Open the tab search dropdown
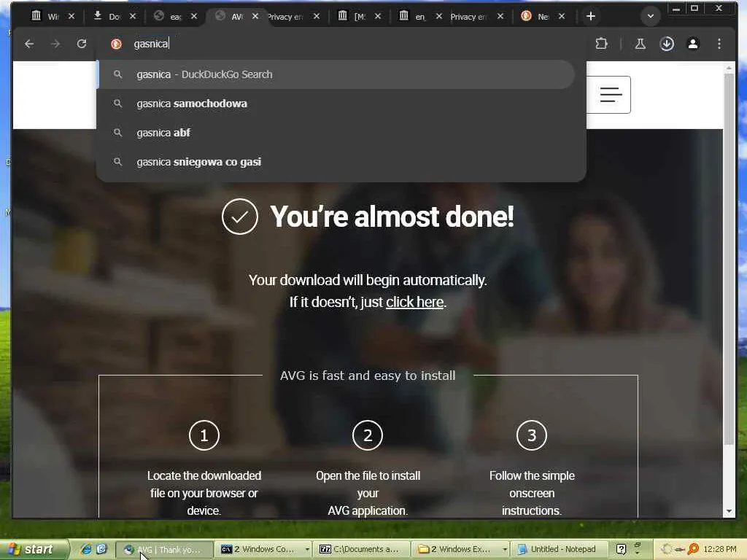Viewport: 747px width, 560px height. 650,16
